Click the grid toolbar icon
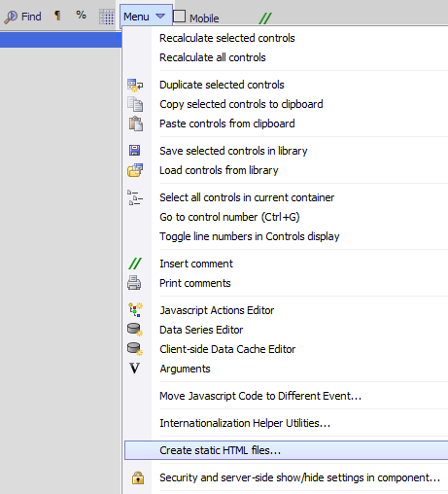Screen dimensions: 448x494 [x=107, y=17]
